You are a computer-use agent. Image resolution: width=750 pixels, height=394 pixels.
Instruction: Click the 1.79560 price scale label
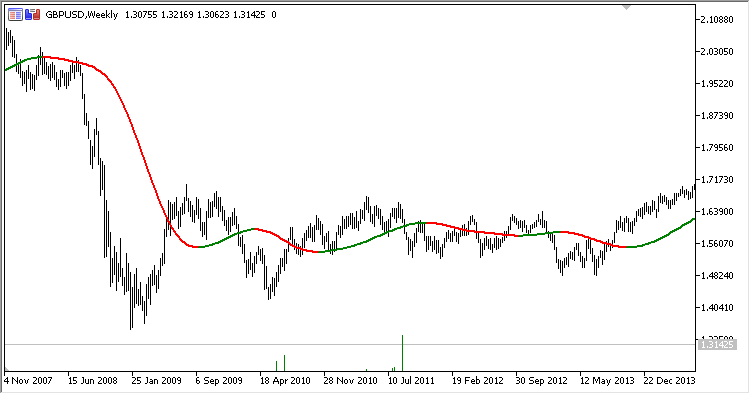coord(717,148)
